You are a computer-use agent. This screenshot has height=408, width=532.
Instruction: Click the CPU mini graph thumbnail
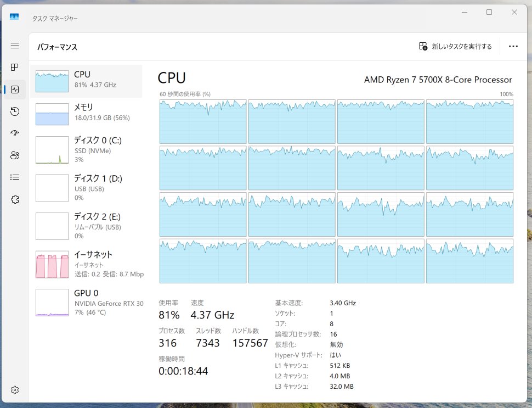point(52,81)
